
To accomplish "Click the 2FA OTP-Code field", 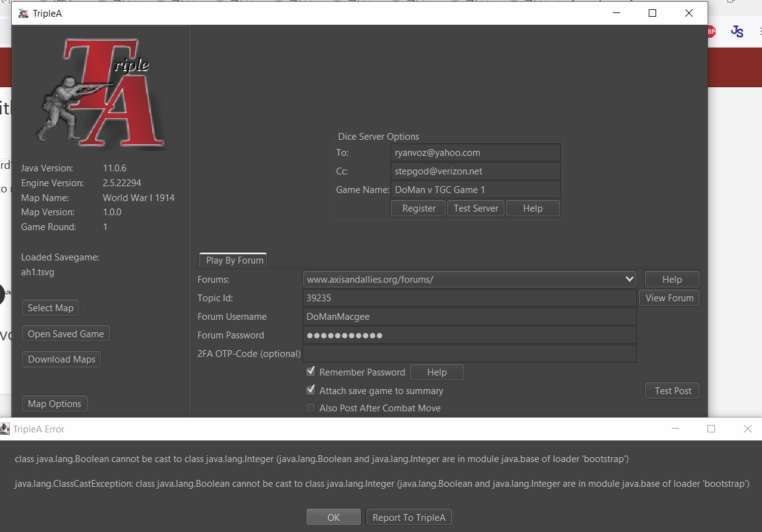I will click(x=470, y=353).
